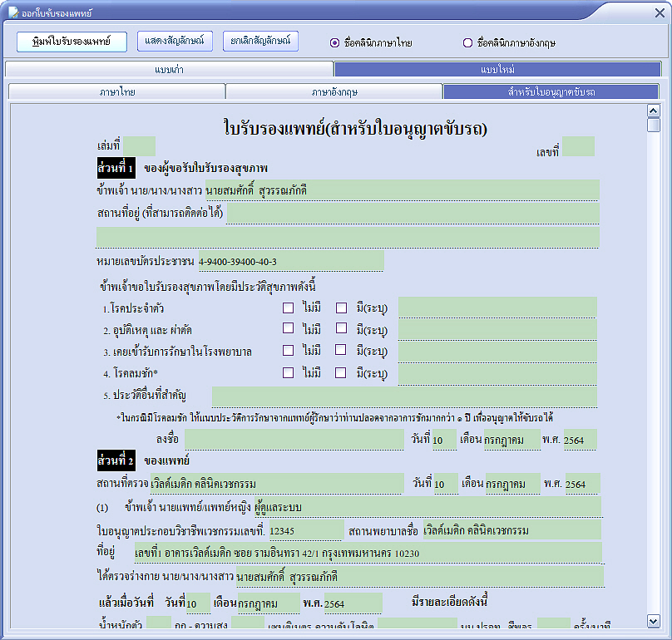The height and width of the screenshot is (640, 672).
Task: Click the แสดงสัญลักษณ์ button
Action: pos(175,41)
